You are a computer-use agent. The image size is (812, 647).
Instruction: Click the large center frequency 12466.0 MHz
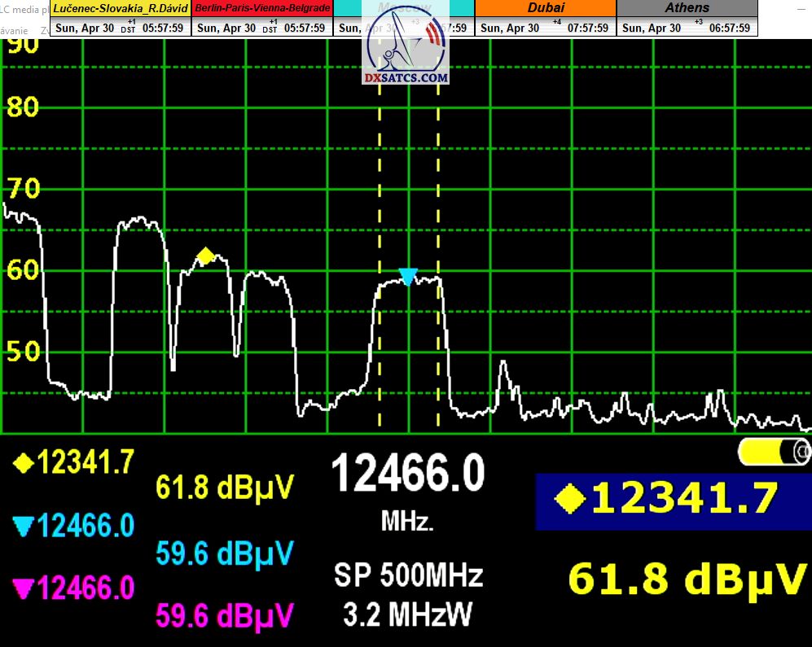pyautogui.click(x=408, y=474)
